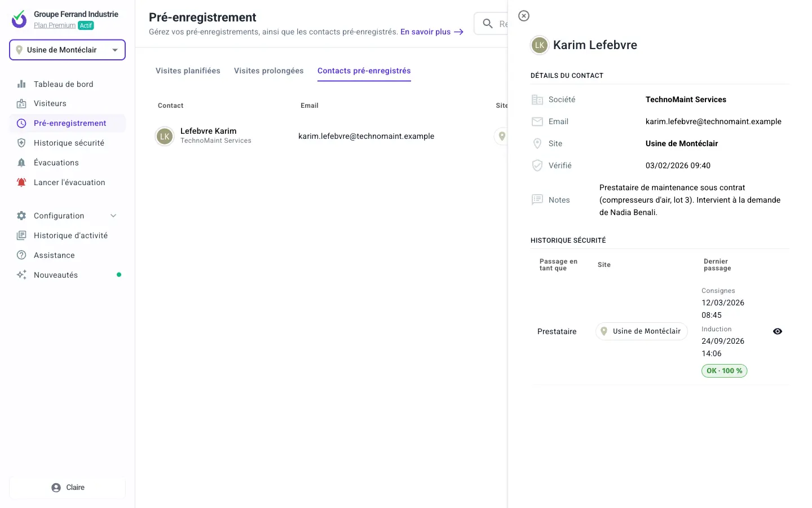Switch to the Visites planifiées tab

(x=188, y=71)
